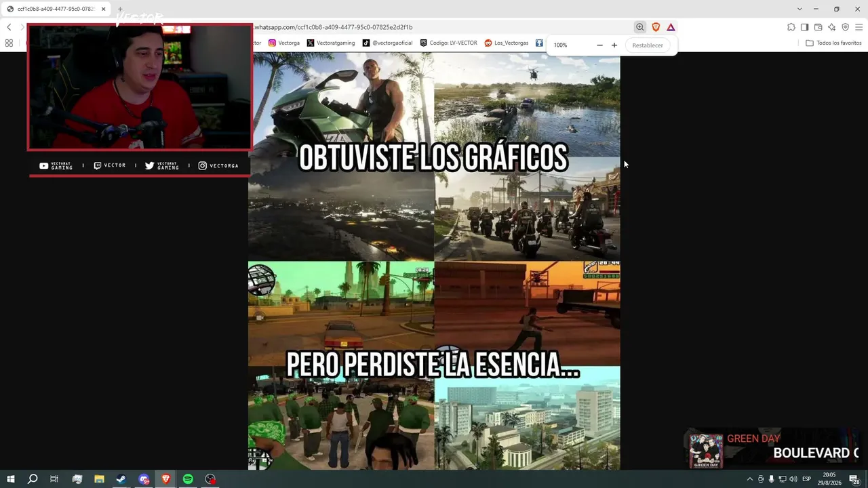The image size is (868, 488).
Task: Open the browser main menu
Action: [859, 27]
